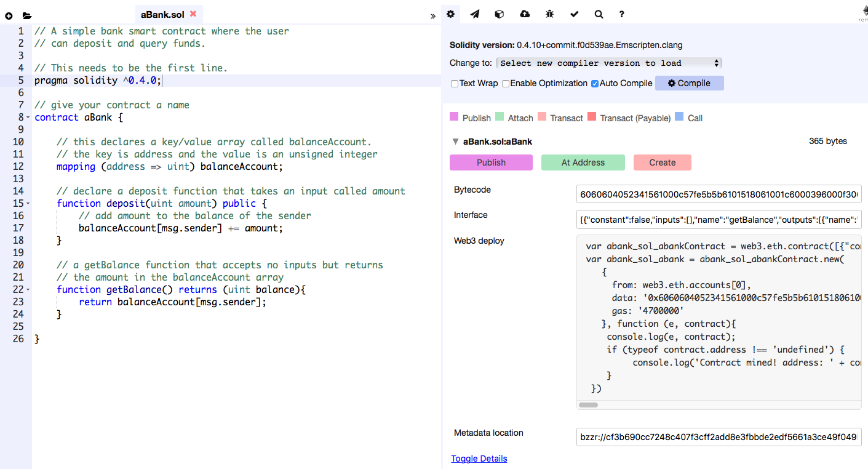Click the red Create button

pos(663,162)
